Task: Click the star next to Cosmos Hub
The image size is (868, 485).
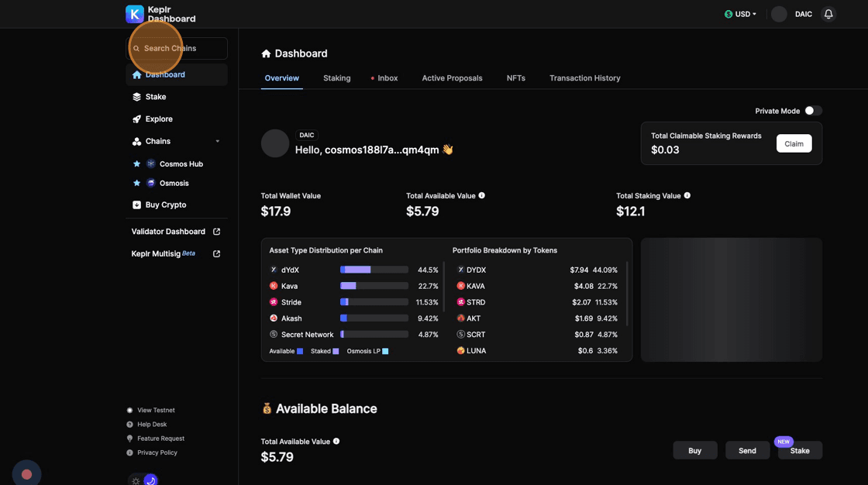Action: click(137, 164)
